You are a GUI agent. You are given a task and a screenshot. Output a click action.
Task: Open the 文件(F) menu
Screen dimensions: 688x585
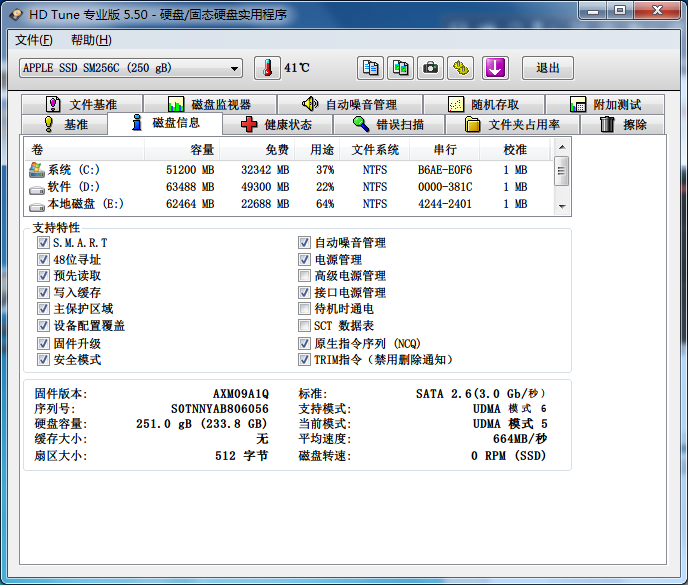pyautogui.click(x=34, y=40)
